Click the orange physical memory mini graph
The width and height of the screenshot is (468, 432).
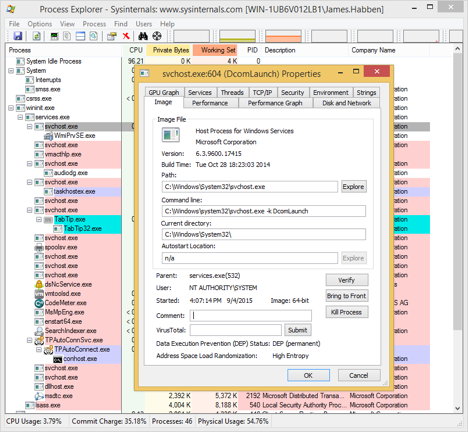[x=283, y=36]
